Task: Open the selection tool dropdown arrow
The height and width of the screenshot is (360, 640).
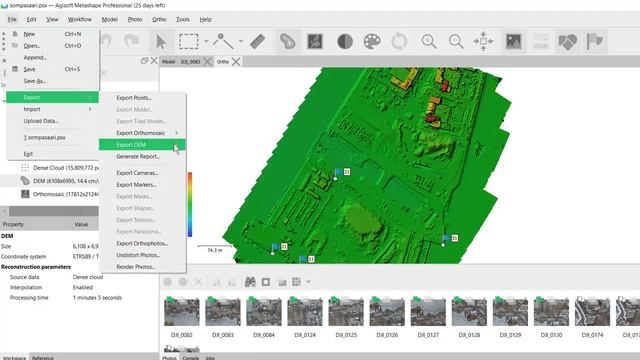Action: [x=206, y=41]
